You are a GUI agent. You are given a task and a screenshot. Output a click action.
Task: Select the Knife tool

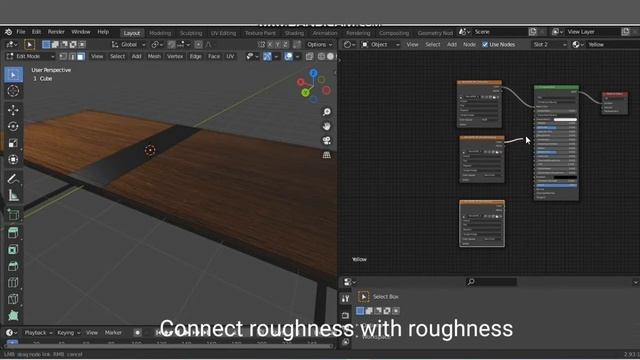click(x=13, y=299)
